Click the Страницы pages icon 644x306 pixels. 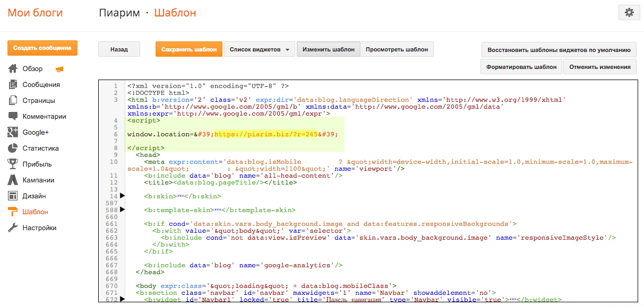click(13, 101)
